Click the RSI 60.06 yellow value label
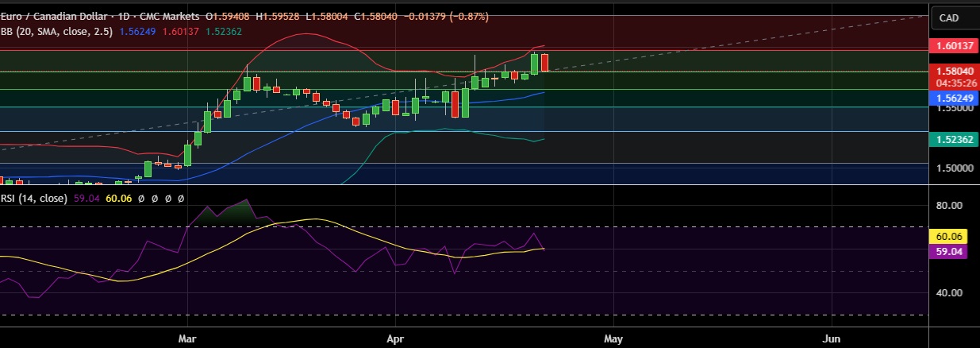Screen dimensions: 980x348 pyautogui.click(x=950, y=237)
